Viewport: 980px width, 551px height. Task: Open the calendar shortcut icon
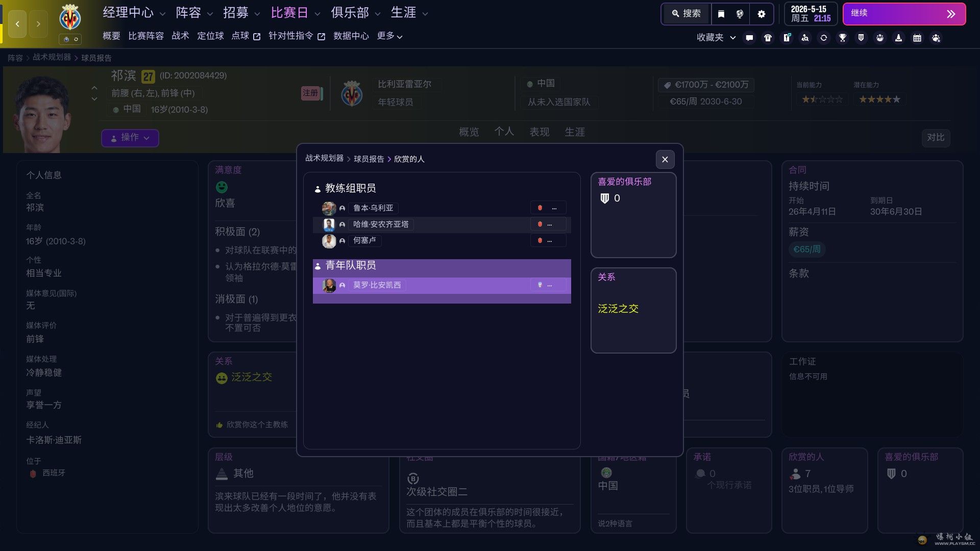(917, 38)
